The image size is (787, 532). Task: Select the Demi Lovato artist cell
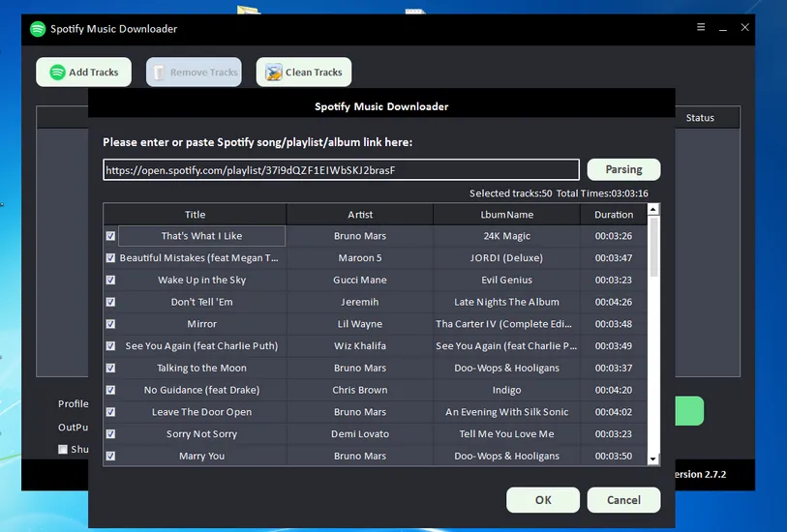[x=360, y=434]
